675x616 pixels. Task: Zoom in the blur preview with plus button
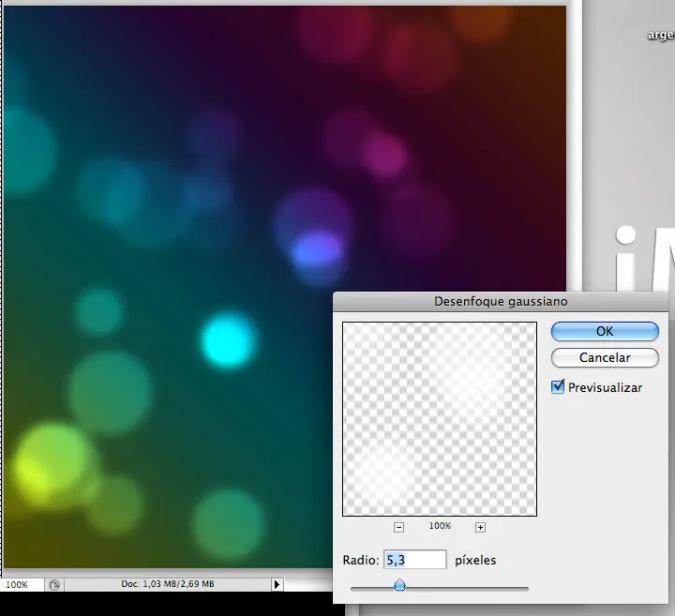pyautogui.click(x=480, y=527)
